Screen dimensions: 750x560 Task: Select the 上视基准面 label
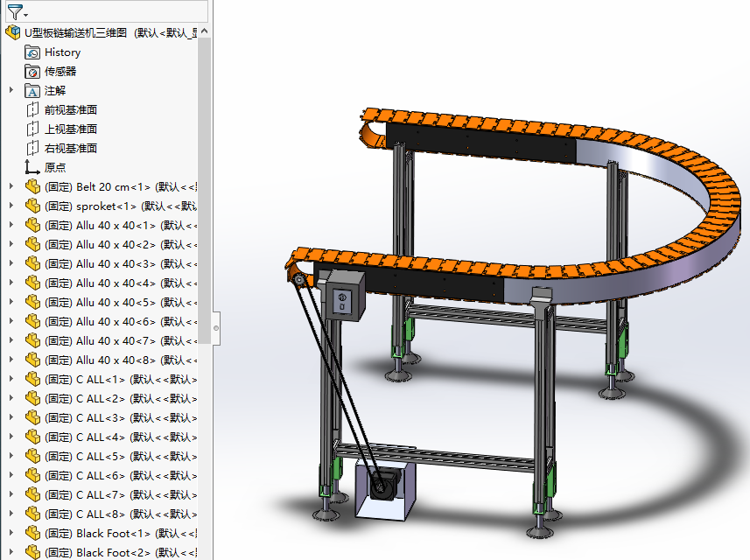click(71, 129)
